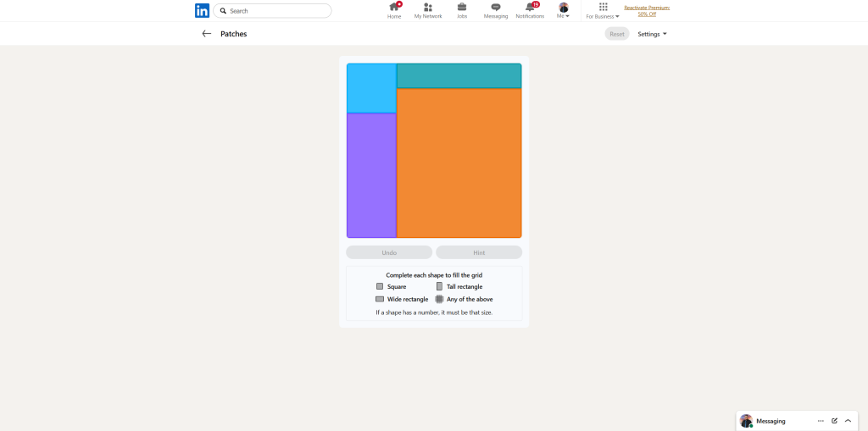868x431 pixels.
Task: Select the teal wide patch
Action: point(459,76)
